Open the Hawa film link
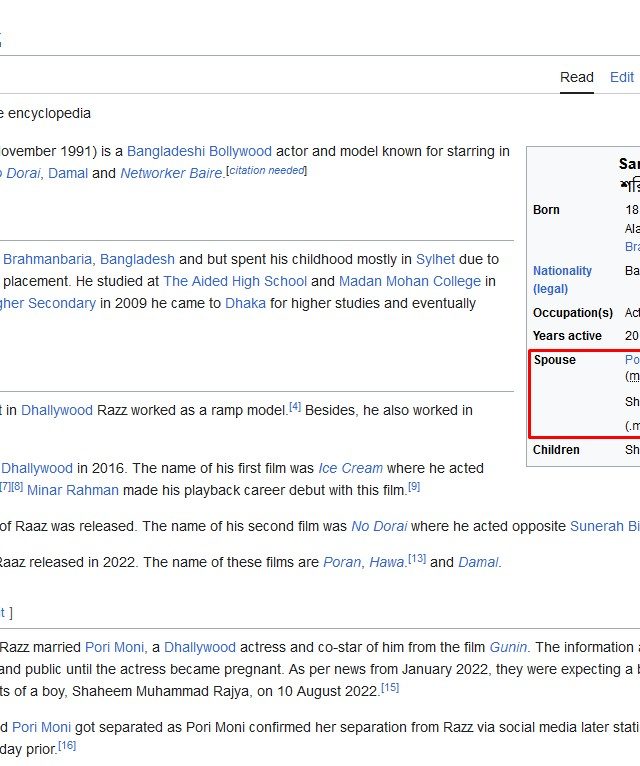Viewport: 640px width, 766px height. coord(386,562)
